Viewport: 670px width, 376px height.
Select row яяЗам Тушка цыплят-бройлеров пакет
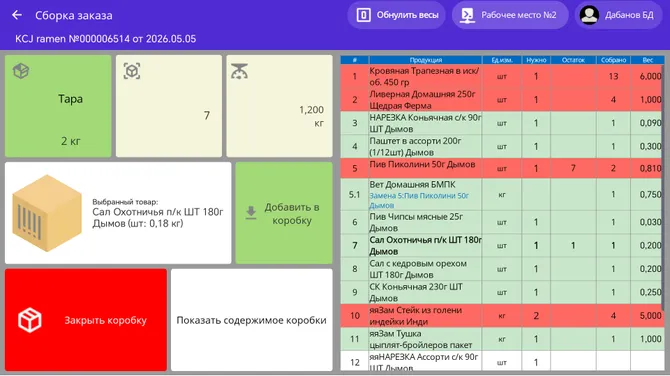click(x=502, y=339)
